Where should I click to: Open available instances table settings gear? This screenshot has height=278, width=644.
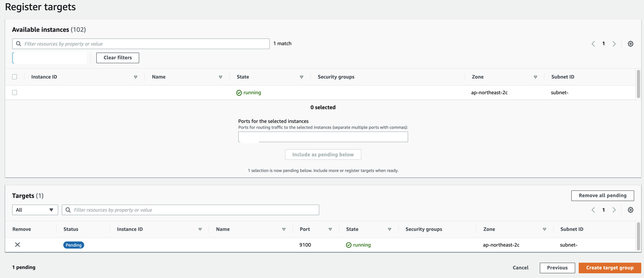coord(630,43)
